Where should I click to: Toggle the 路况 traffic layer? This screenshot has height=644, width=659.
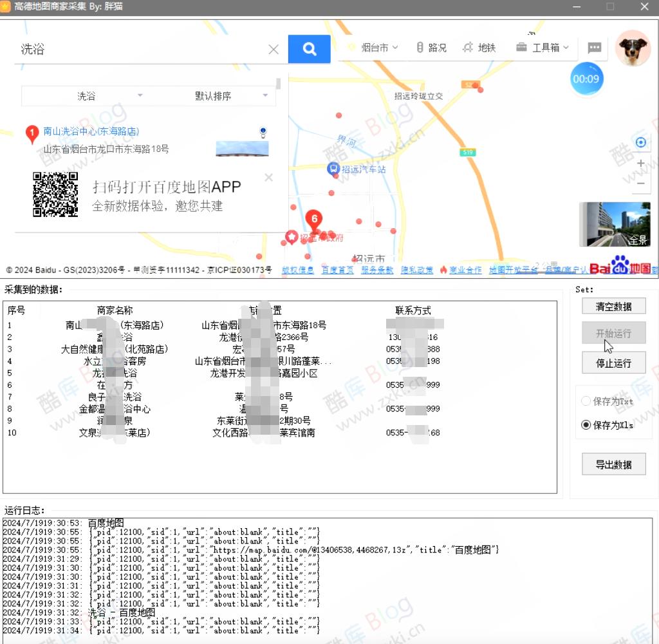(430, 47)
